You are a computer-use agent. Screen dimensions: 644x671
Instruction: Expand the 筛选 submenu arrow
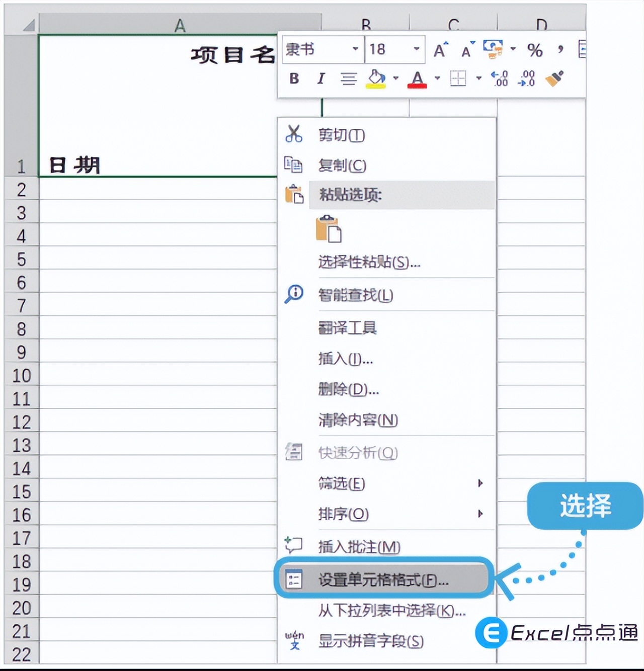480,483
